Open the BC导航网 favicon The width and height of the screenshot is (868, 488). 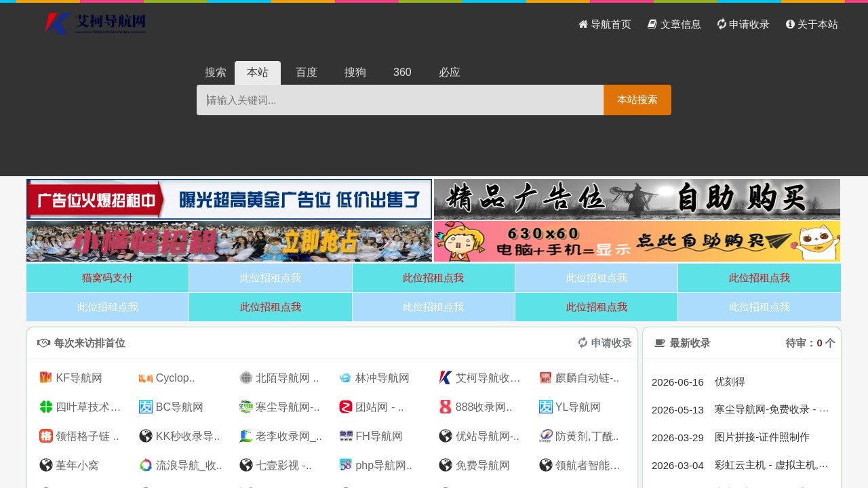pyautogui.click(x=146, y=407)
